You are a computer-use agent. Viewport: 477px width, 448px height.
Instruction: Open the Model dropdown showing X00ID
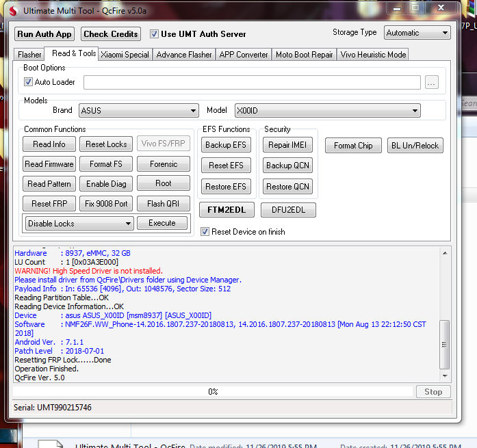328,111
